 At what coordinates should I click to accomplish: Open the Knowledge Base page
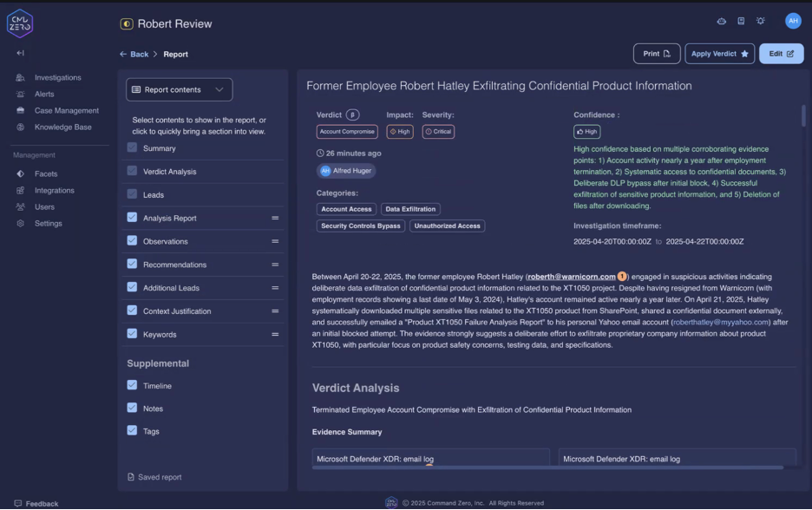[62, 127]
